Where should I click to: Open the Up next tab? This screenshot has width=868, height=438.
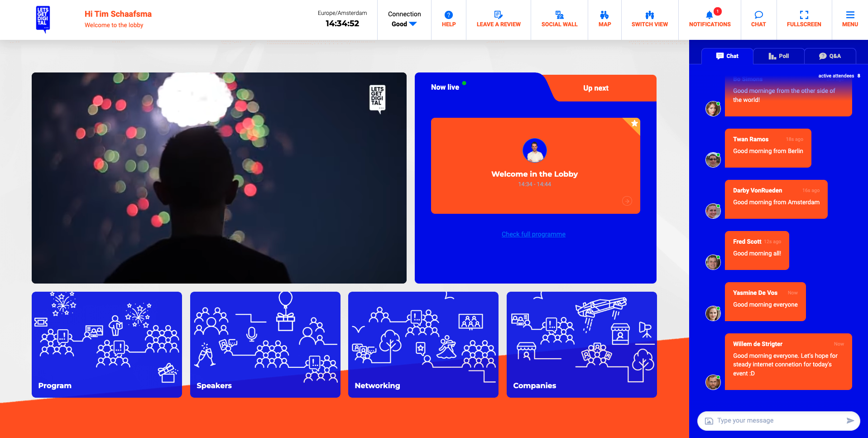pyautogui.click(x=595, y=88)
